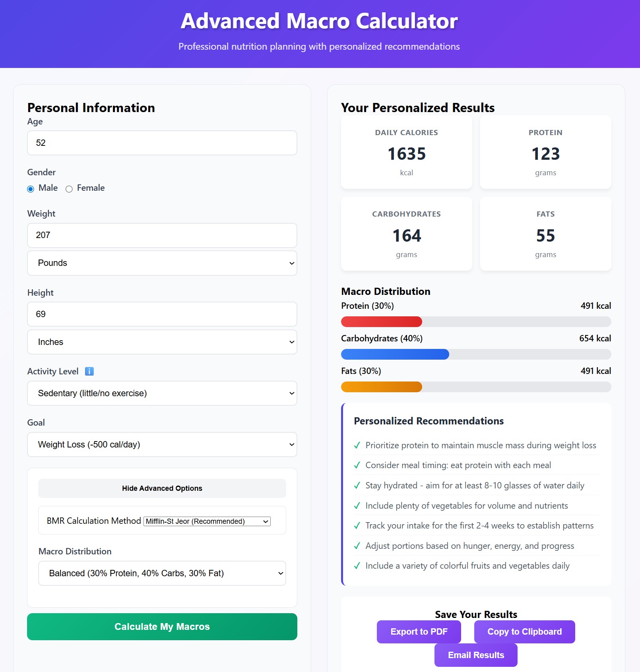Open the height unit dropdown showing Inches
The height and width of the screenshot is (672, 640).
coord(162,342)
